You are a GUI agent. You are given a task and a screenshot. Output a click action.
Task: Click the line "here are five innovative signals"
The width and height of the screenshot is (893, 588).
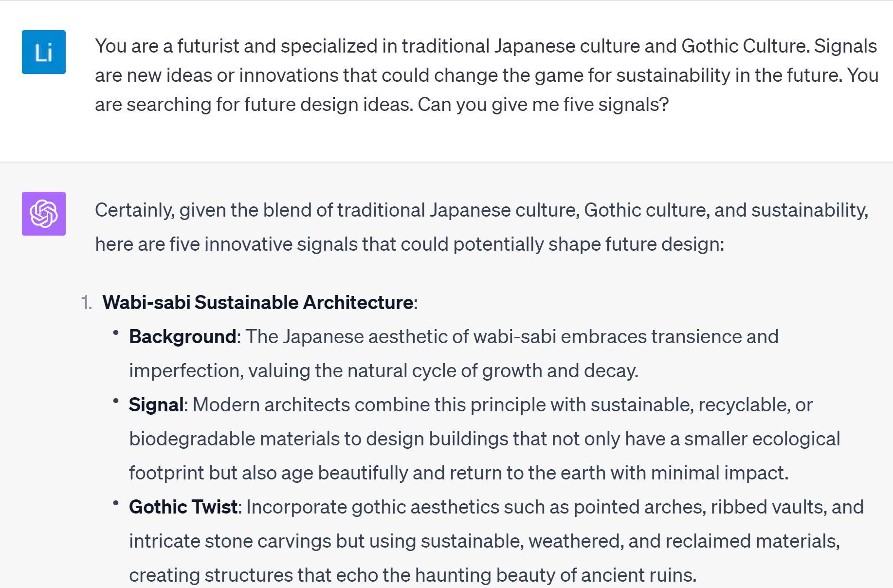tap(409, 244)
